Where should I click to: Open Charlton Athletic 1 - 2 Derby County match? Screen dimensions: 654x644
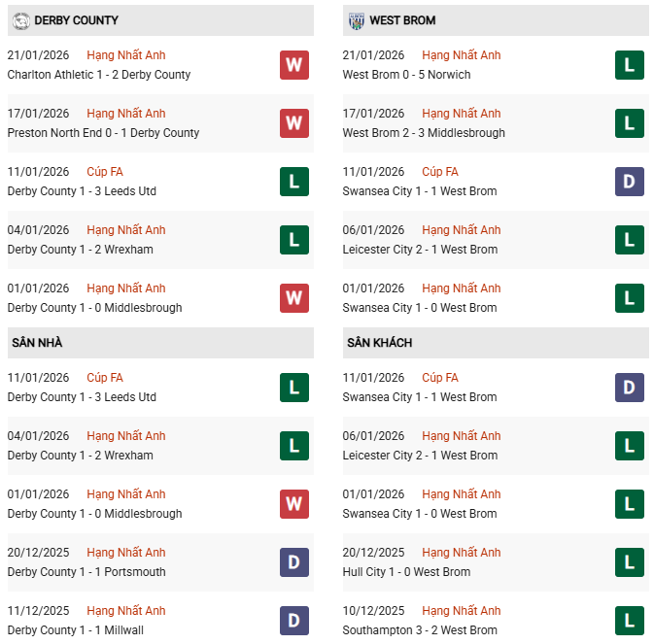pos(99,75)
